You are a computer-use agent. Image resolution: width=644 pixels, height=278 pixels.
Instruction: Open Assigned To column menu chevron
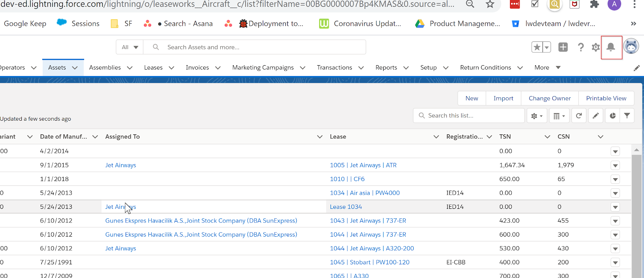(320, 137)
